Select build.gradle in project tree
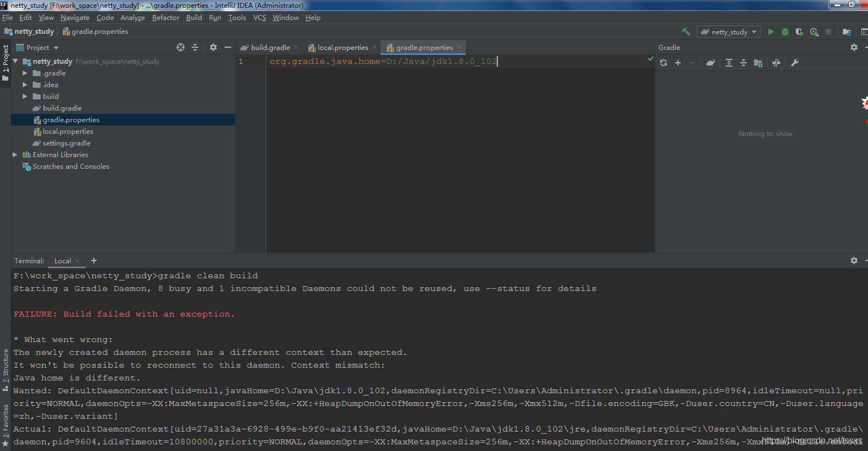Viewport: 868px width, 451px height. pos(62,108)
